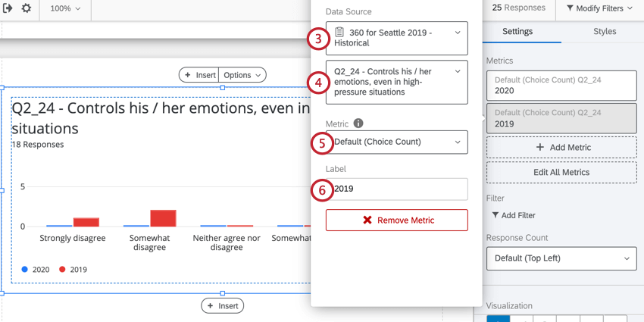The height and width of the screenshot is (322, 644).
Task: Click the Remove Metric button
Action: coord(397,220)
